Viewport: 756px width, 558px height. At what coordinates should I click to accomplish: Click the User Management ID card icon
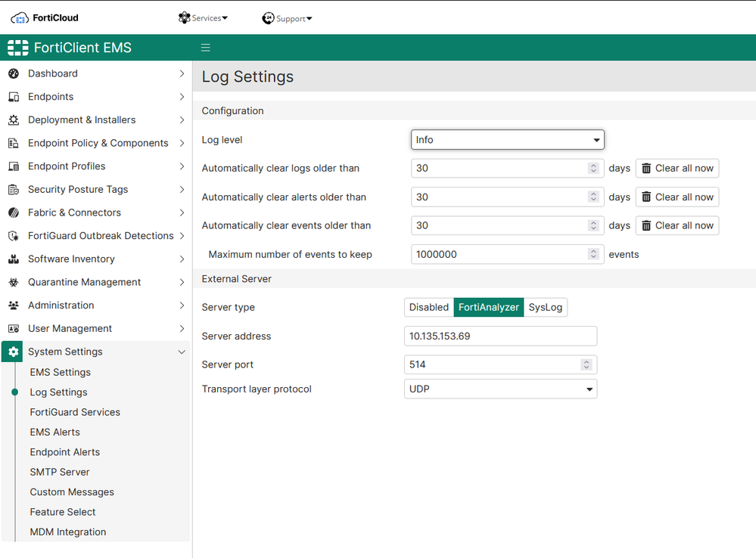tap(14, 329)
